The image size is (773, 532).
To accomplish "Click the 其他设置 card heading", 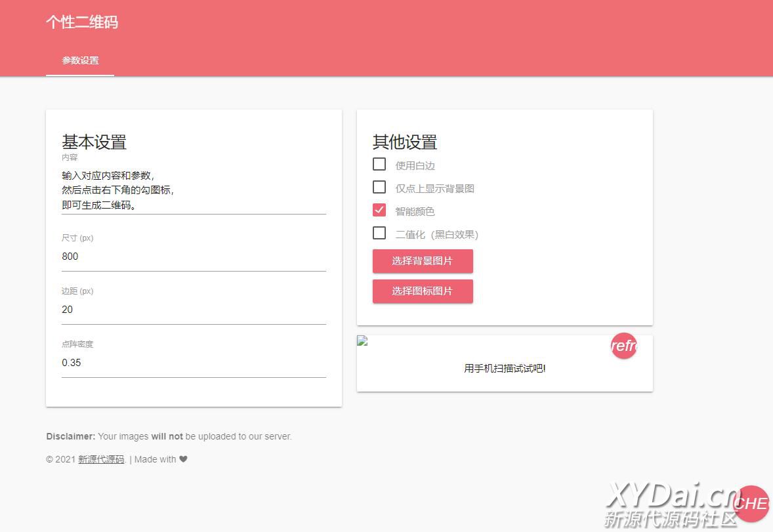I will point(405,142).
